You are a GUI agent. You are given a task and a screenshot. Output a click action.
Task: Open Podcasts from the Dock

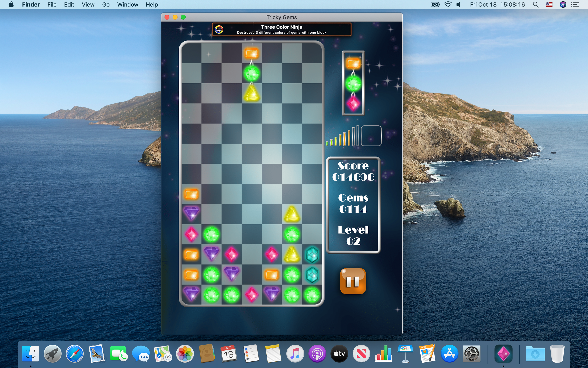317,353
